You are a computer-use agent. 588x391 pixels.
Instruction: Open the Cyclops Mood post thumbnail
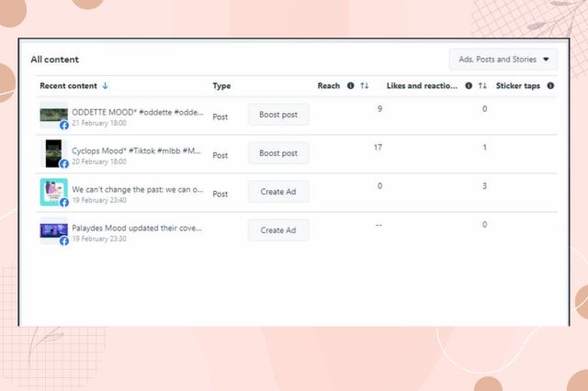pos(53,153)
